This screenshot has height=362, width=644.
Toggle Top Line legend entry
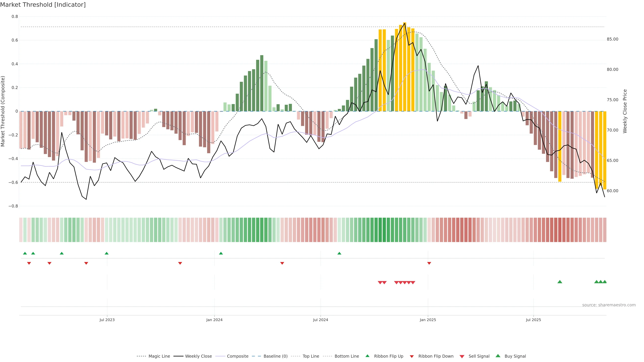click(x=311, y=356)
